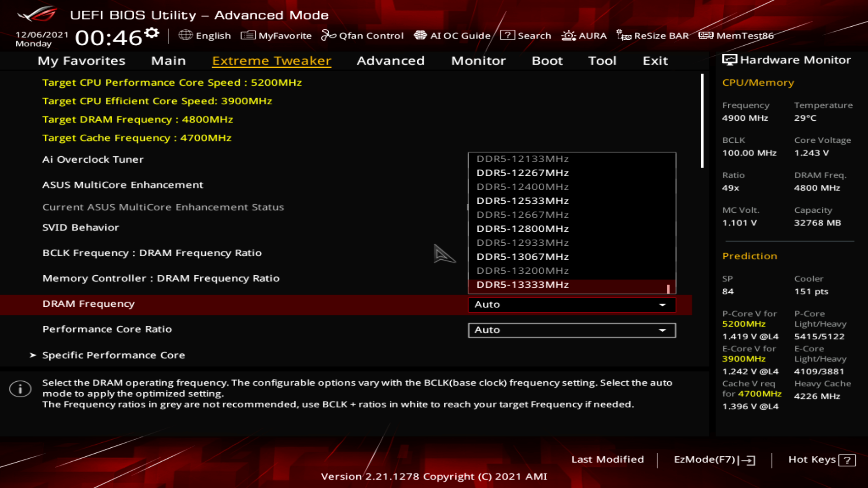The width and height of the screenshot is (868, 488).
Task: Open AI OC Guide icon
Action: click(x=420, y=35)
